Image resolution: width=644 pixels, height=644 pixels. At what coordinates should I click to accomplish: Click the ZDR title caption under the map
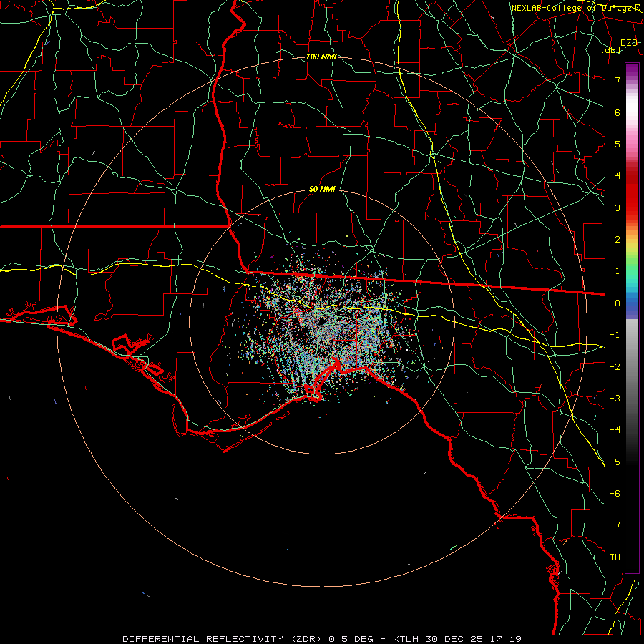coord(322,639)
